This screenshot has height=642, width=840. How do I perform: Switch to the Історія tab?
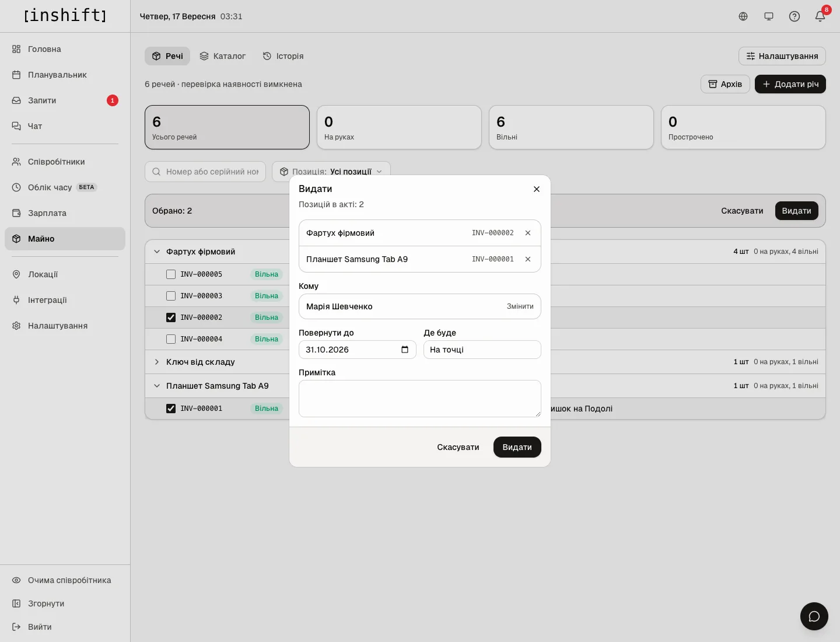(x=283, y=56)
